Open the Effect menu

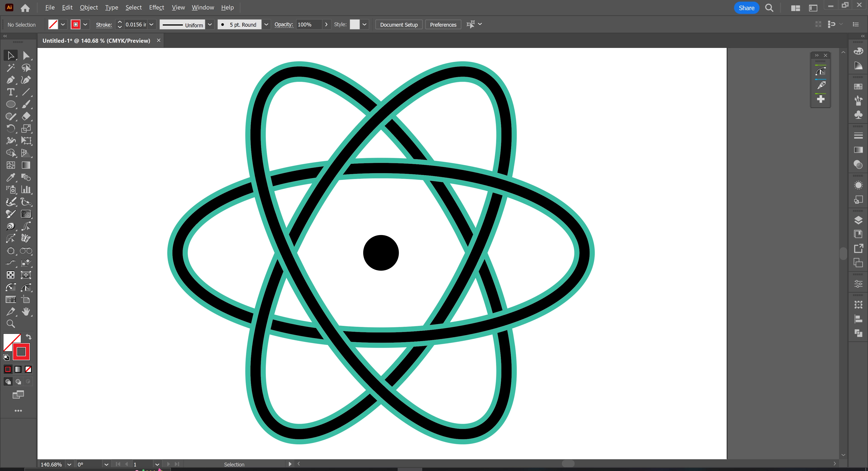[156, 7]
